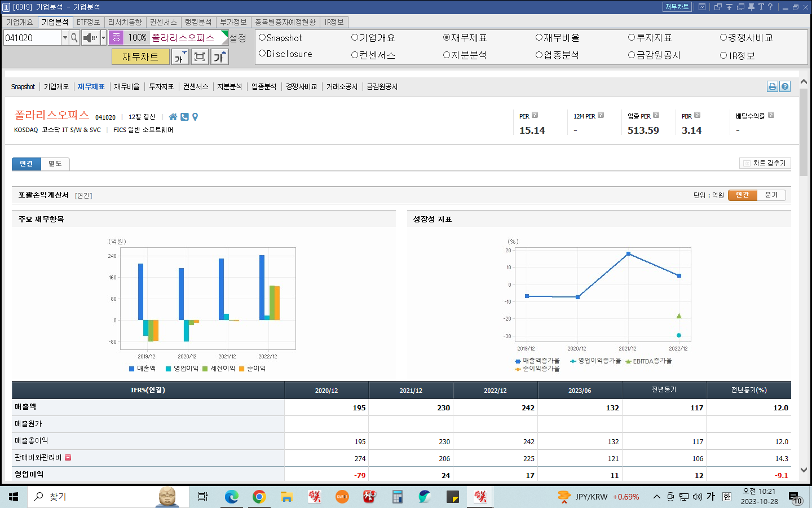Open company homepage house icon

pos(173,117)
